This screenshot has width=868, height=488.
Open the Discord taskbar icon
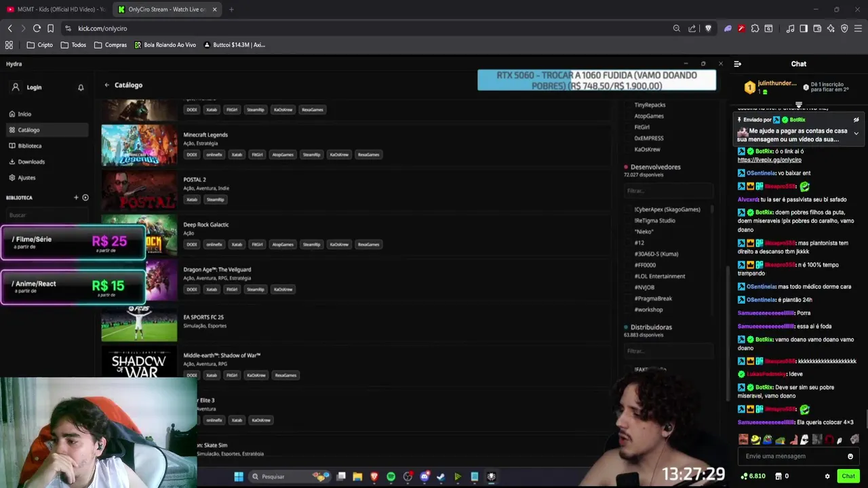pyautogui.click(x=425, y=476)
